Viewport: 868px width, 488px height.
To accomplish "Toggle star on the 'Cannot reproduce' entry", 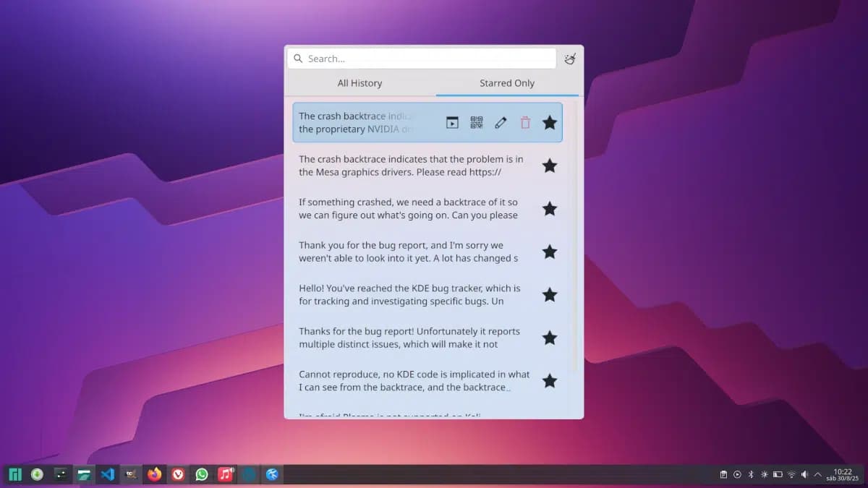I will pos(550,380).
